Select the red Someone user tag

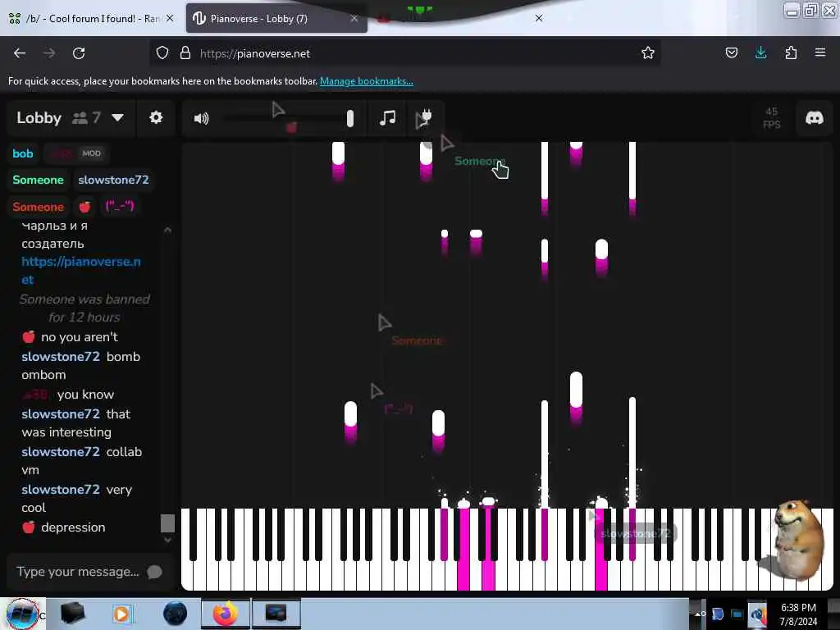(x=38, y=207)
